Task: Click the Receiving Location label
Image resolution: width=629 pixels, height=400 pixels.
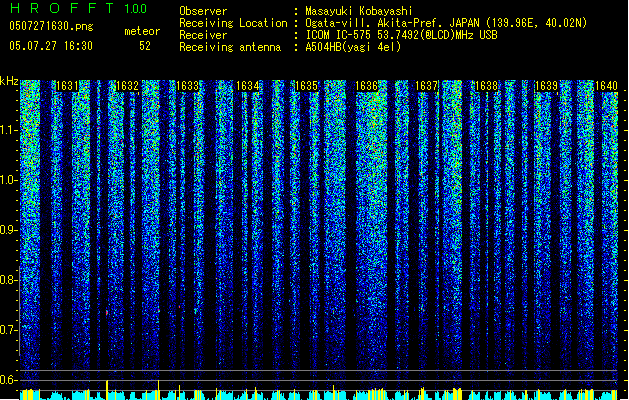Action: click(x=233, y=23)
